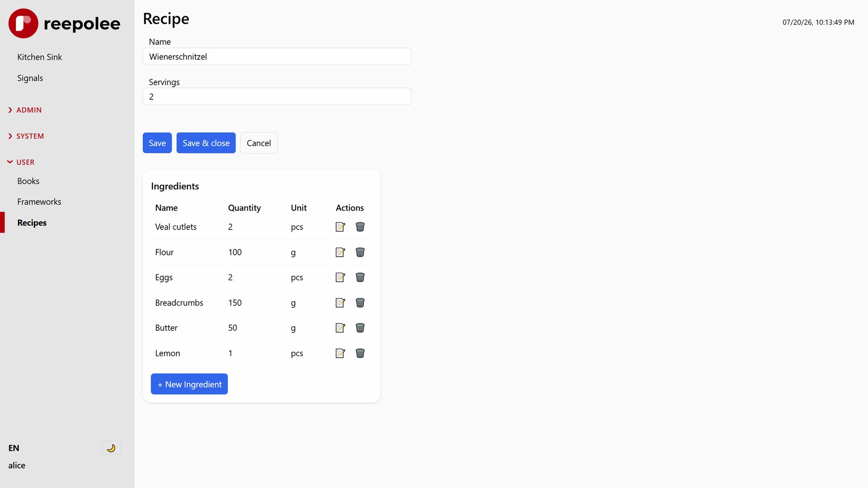This screenshot has height=488, width=868.
Task: Click quantity 100 for Flour
Action: click(235, 252)
